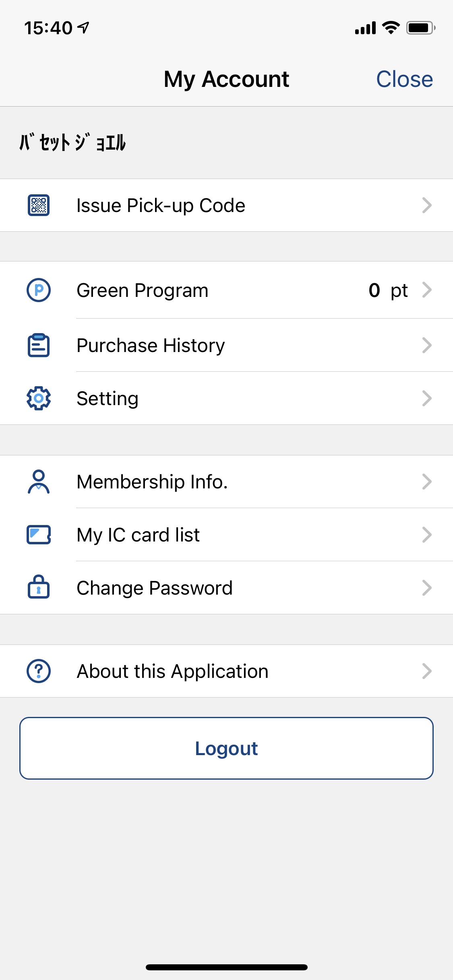
Task: Tap the account holder name header
Action: pos(72,143)
